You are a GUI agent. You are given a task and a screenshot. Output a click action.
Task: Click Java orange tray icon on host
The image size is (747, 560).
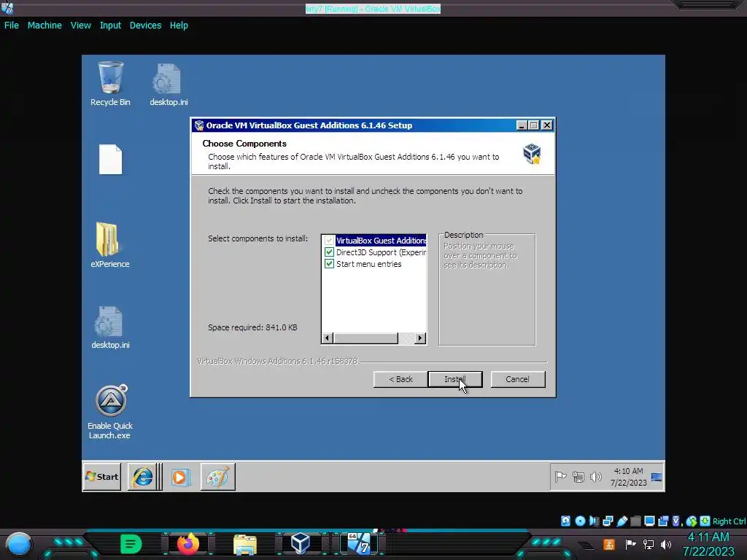(x=609, y=544)
